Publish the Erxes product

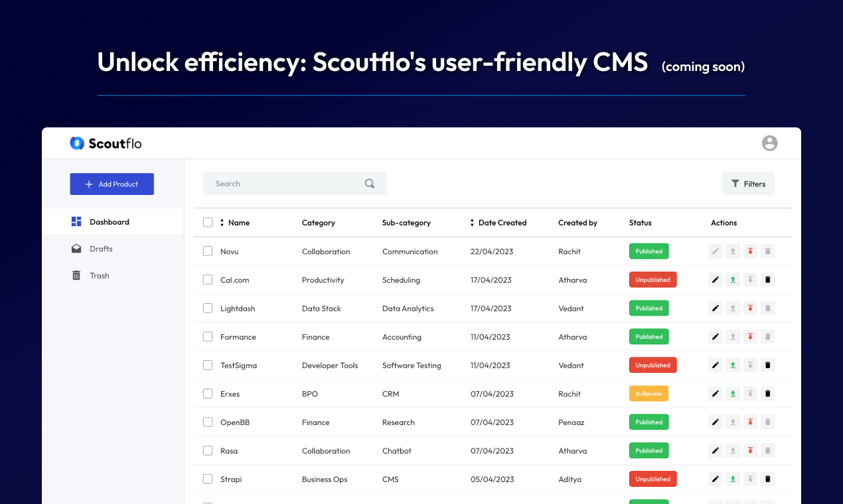[733, 394]
